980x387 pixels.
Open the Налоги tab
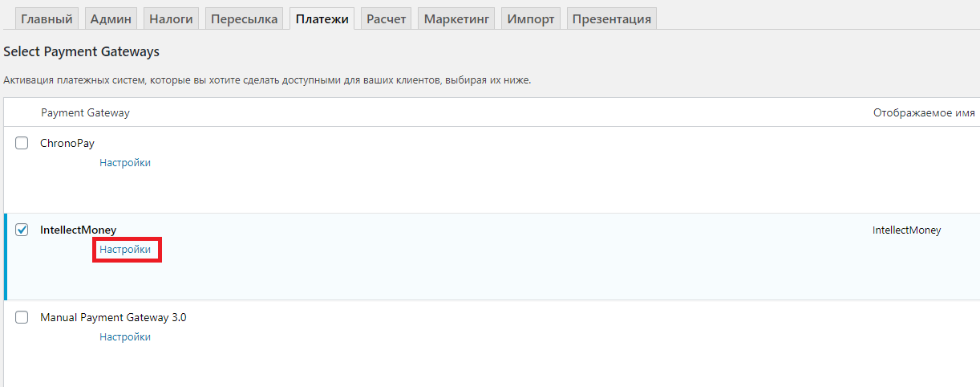(172, 18)
